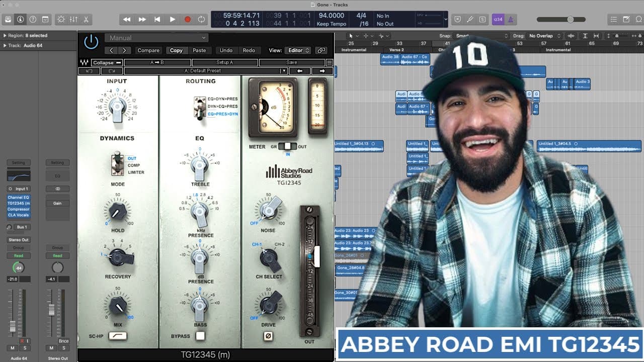Click the Copy button in plugin header
The width and height of the screenshot is (644, 362).
pyautogui.click(x=176, y=50)
